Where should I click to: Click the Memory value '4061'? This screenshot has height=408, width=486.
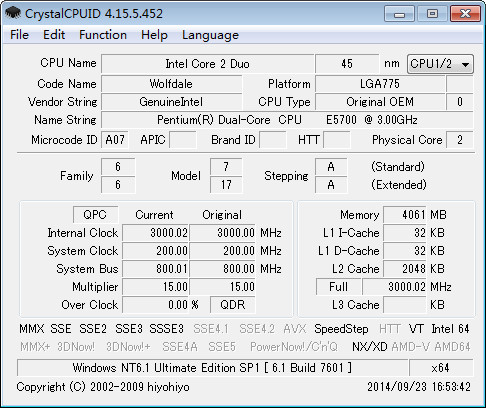click(405, 215)
